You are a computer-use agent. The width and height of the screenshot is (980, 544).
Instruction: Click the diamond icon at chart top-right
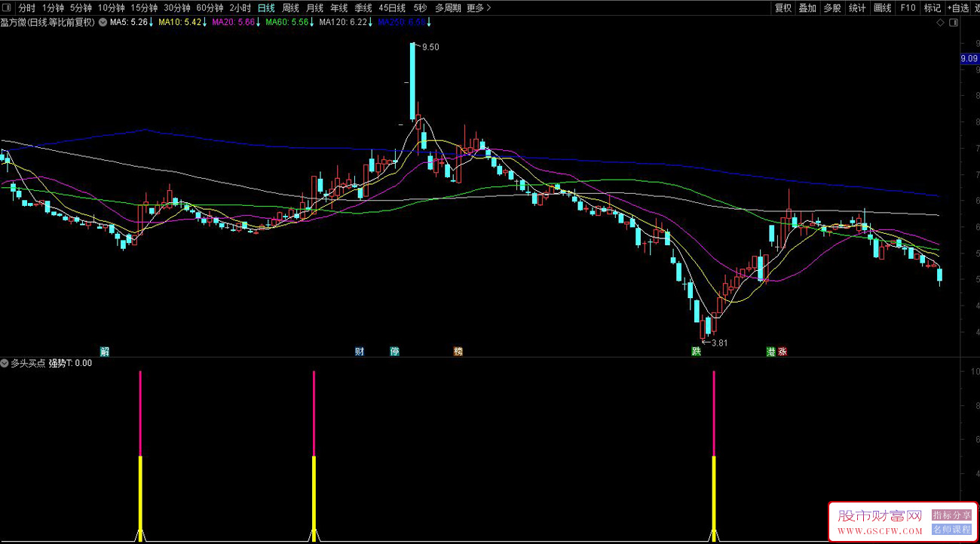(940, 23)
